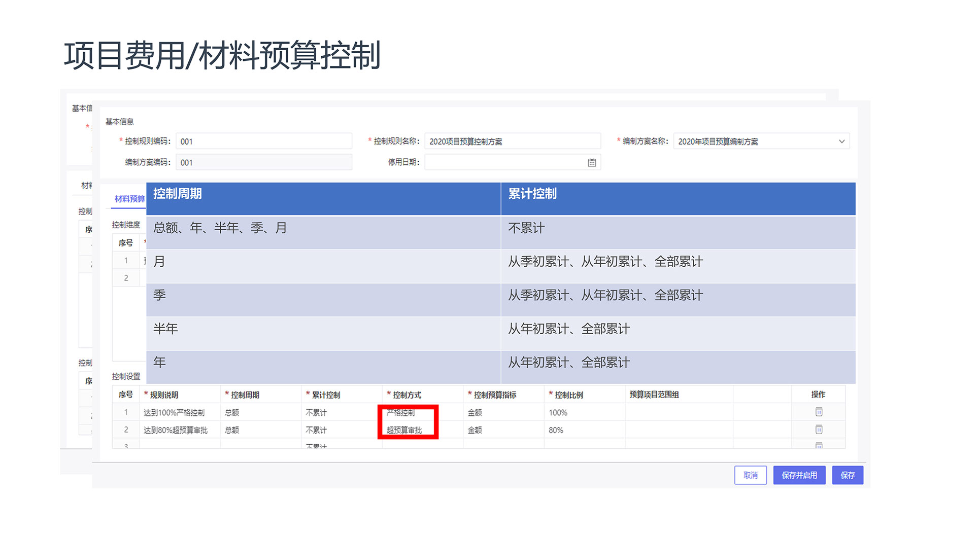Delete rule row 1 with trash icon

(818, 412)
